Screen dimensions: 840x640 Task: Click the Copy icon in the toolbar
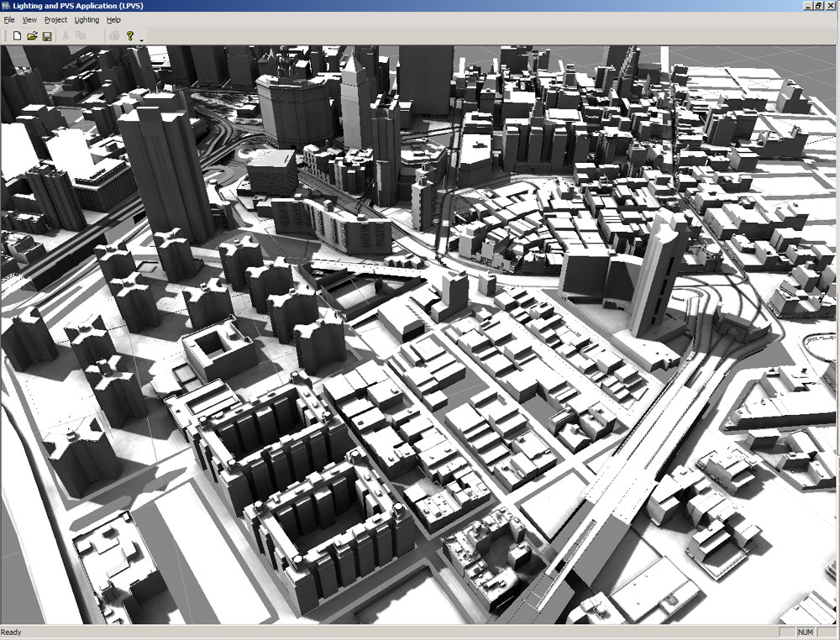coord(81,36)
